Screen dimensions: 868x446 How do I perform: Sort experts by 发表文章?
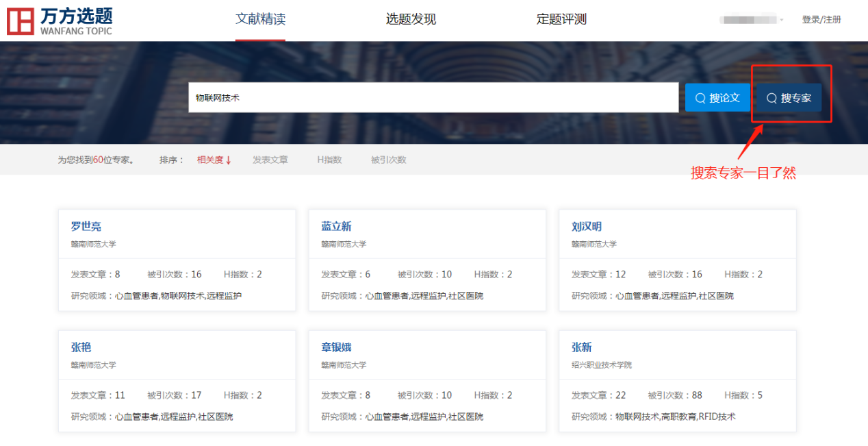pos(270,160)
